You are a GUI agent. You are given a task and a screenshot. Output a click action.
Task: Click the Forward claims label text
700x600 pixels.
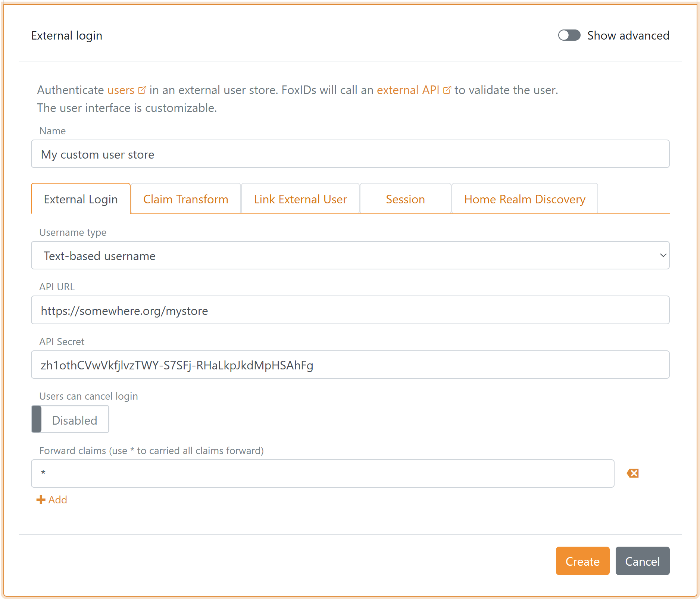pos(151,451)
